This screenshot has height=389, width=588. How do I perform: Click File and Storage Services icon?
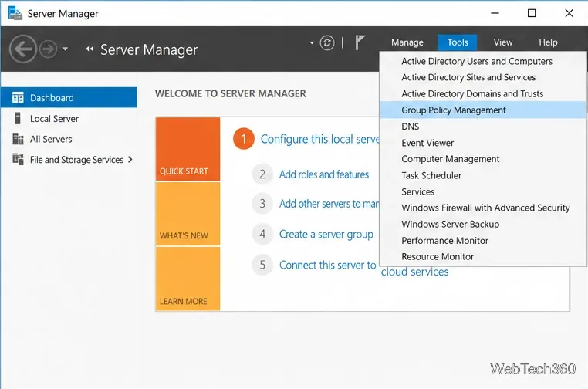18,159
